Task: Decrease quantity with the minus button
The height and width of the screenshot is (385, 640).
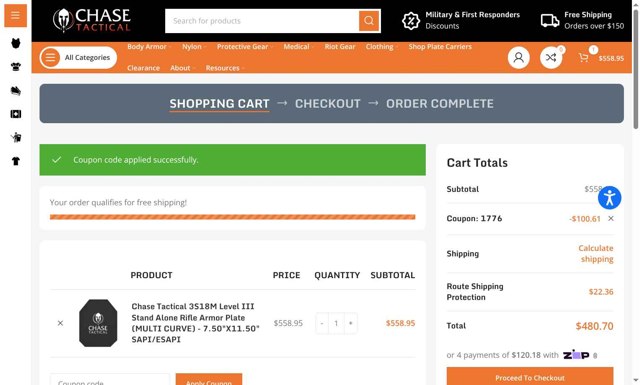Action: (322, 323)
